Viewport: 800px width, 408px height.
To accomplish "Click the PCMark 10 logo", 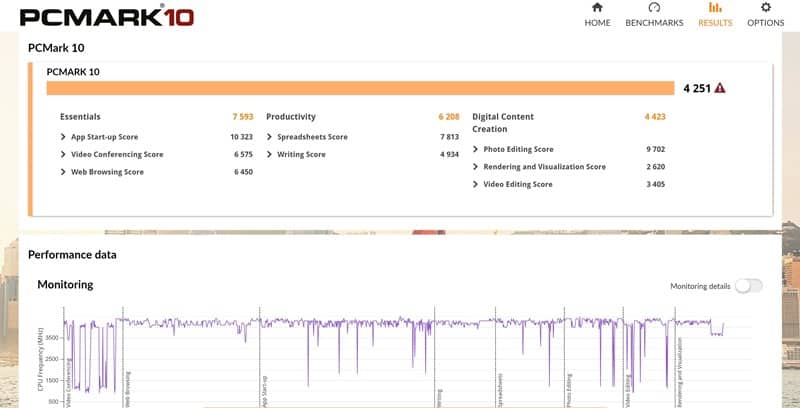I will pyautogui.click(x=106, y=16).
